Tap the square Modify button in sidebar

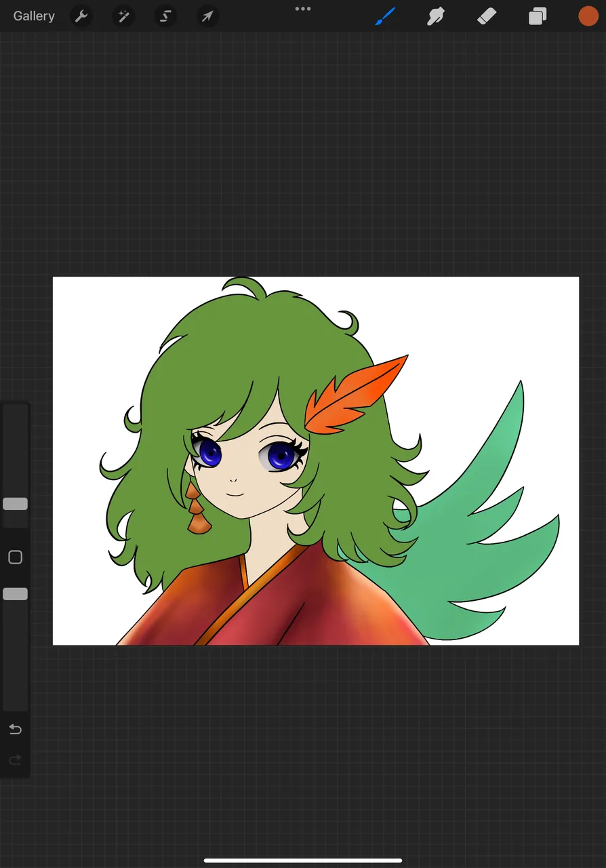pyautogui.click(x=15, y=557)
